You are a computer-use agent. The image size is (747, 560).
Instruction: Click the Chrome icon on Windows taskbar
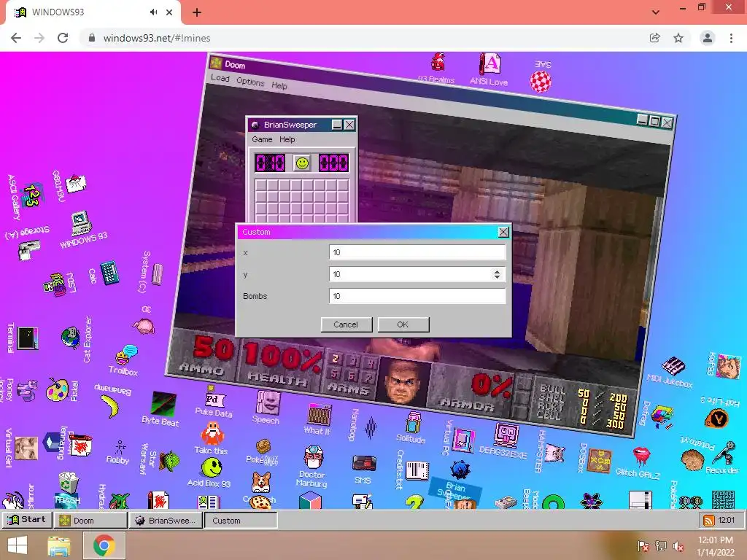(104, 545)
